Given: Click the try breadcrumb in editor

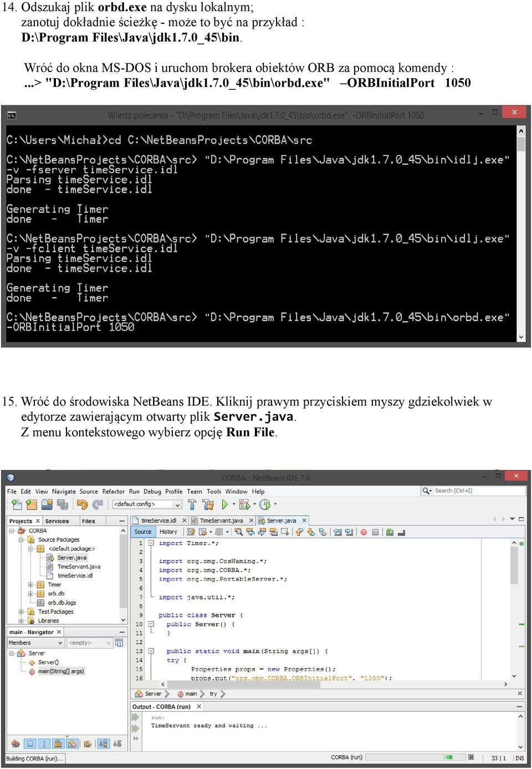Looking at the screenshot, I should coord(213,694).
